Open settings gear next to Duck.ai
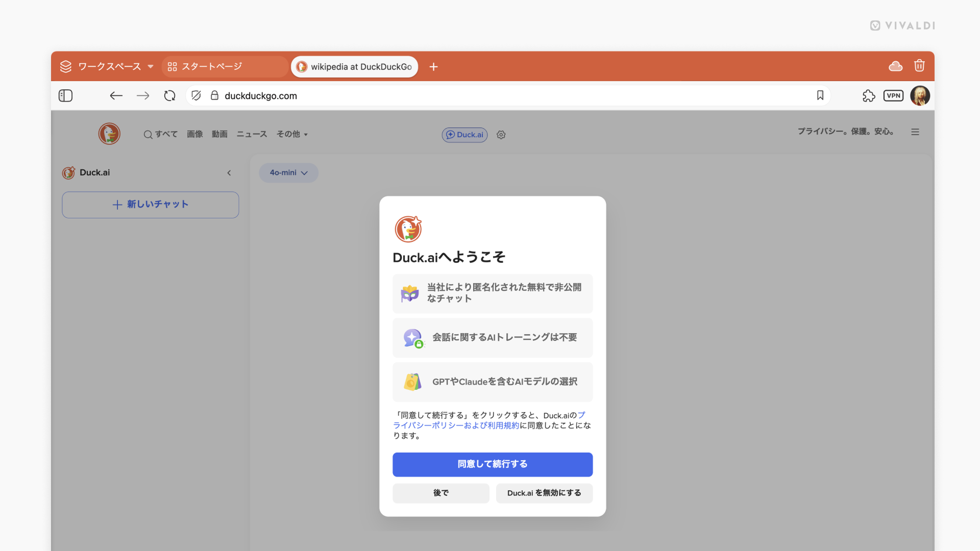This screenshot has width=980, height=551. (x=501, y=135)
